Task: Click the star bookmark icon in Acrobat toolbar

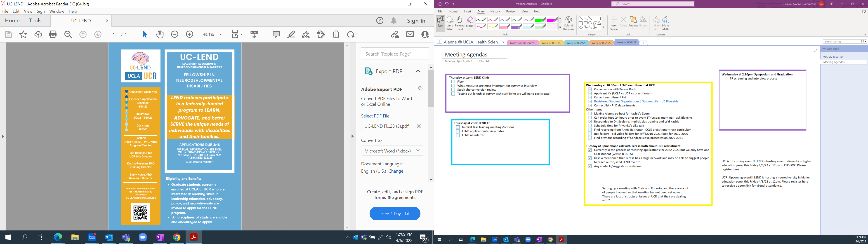Action: (23, 34)
